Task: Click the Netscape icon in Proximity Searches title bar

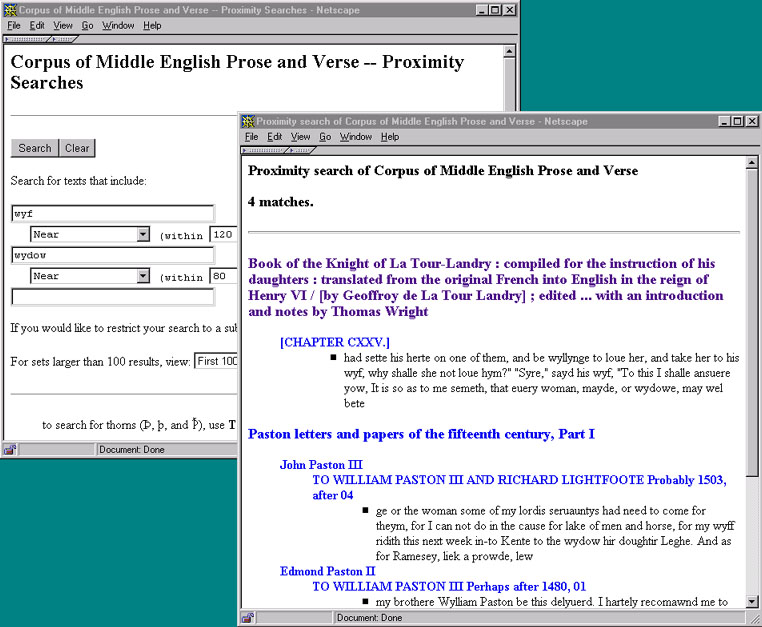Action: tap(10, 9)
